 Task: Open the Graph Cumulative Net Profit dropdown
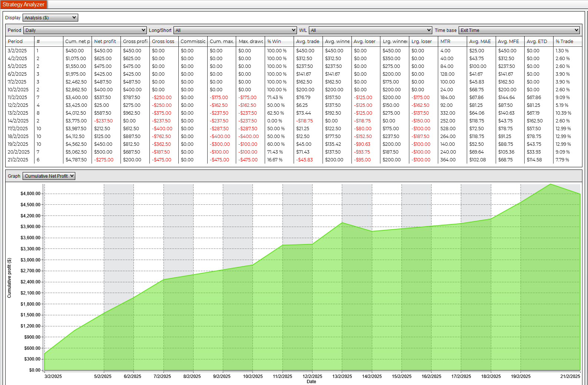point(49,176)
